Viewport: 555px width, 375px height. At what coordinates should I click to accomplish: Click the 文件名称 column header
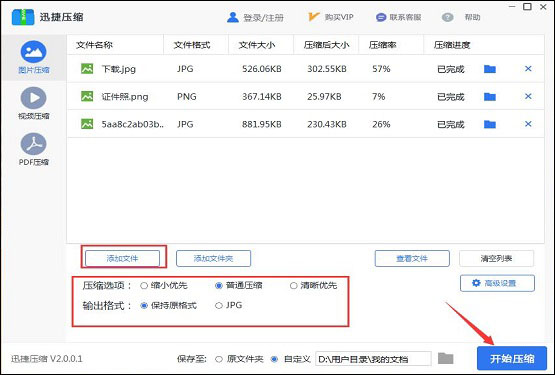pos(94,45)
